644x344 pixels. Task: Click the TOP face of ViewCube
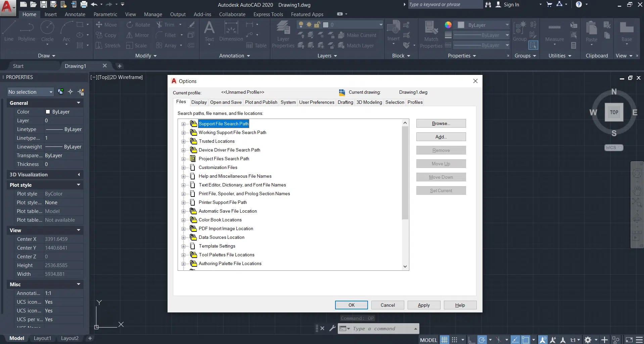(614, 112)
